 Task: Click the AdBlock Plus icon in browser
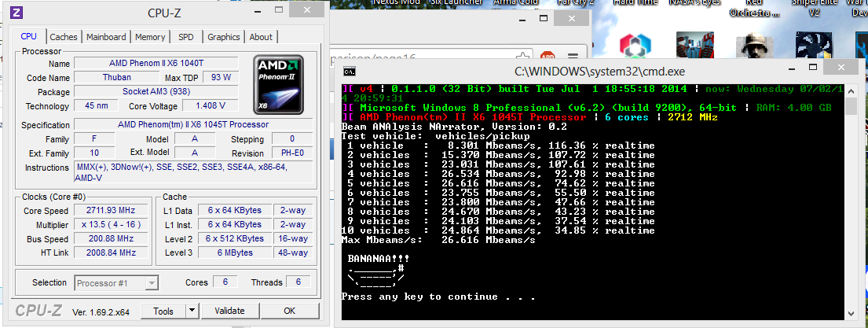coord(548,57)
